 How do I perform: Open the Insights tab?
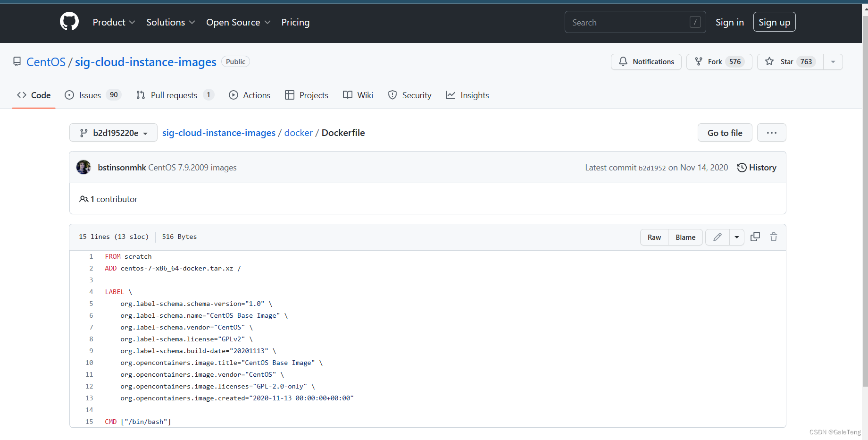tap(467, 95)
